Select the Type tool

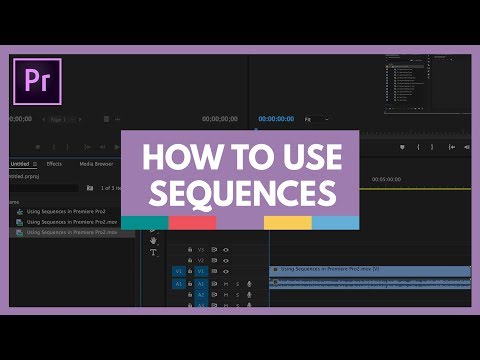[x=153, y=252]
